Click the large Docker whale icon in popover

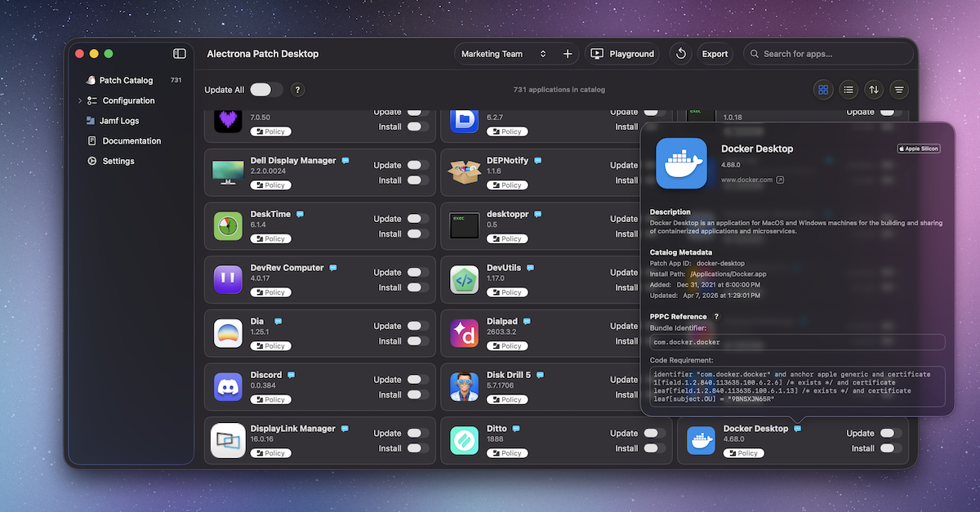tap(681, 163)
